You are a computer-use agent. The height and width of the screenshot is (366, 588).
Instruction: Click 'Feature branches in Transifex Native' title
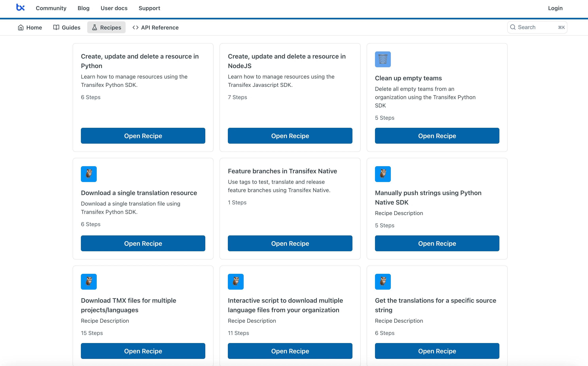282,171
